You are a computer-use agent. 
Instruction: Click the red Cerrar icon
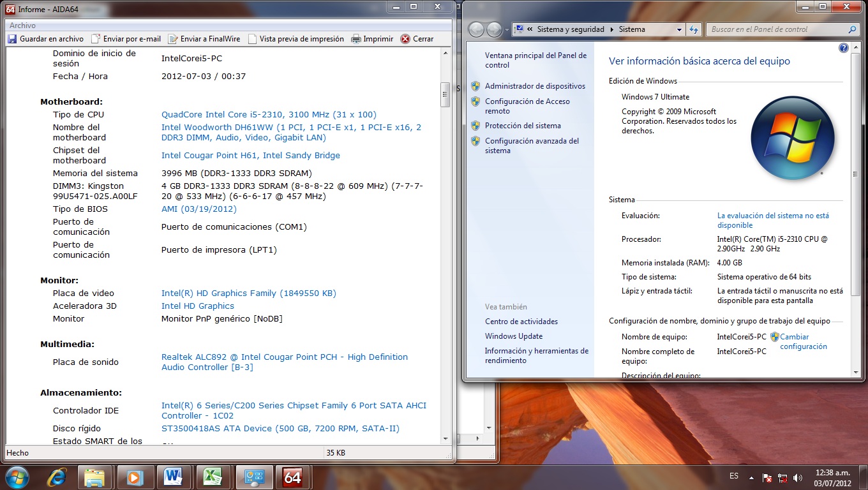405,39
